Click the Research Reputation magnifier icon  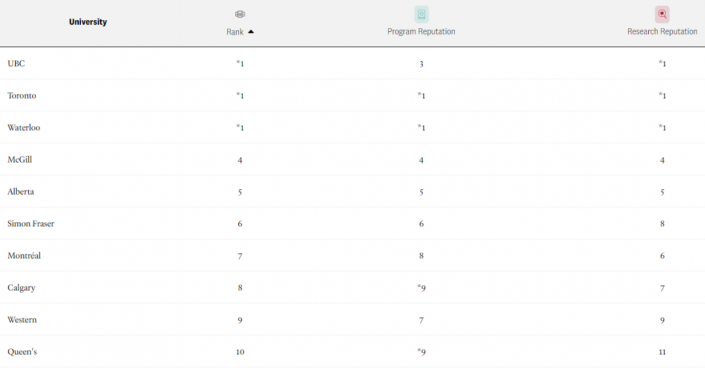click(662, 14)
